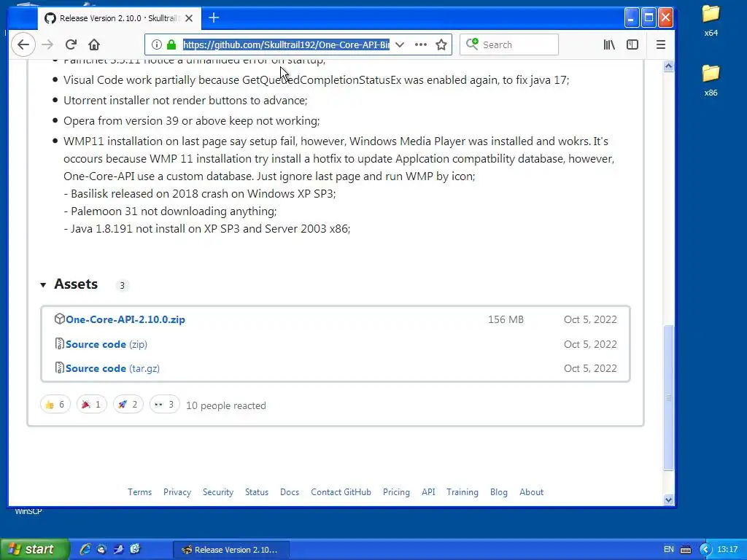Click the '10 people reacted' text
The width and height of the screenshot is (747, 560).
coord(226,405)
